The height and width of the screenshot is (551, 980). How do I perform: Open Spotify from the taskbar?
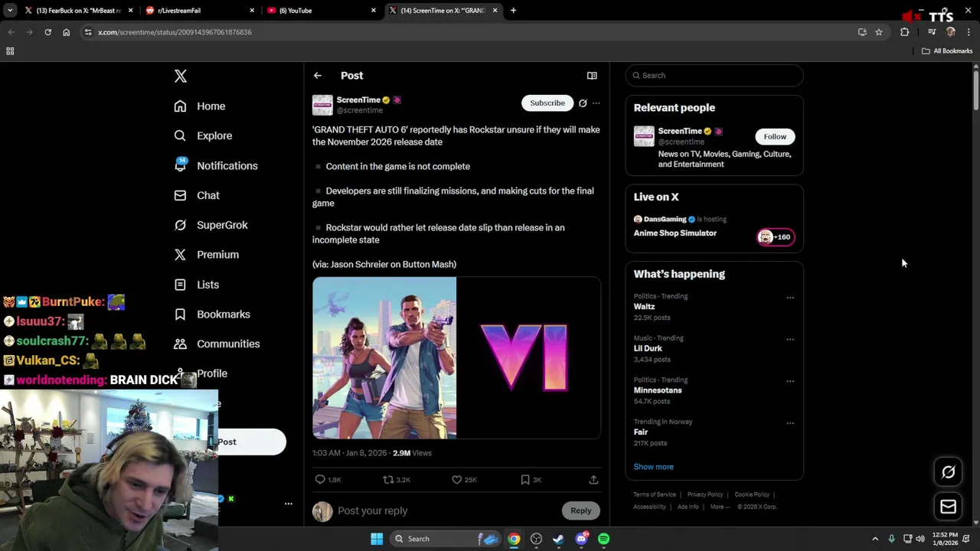[x=604, y=539]
